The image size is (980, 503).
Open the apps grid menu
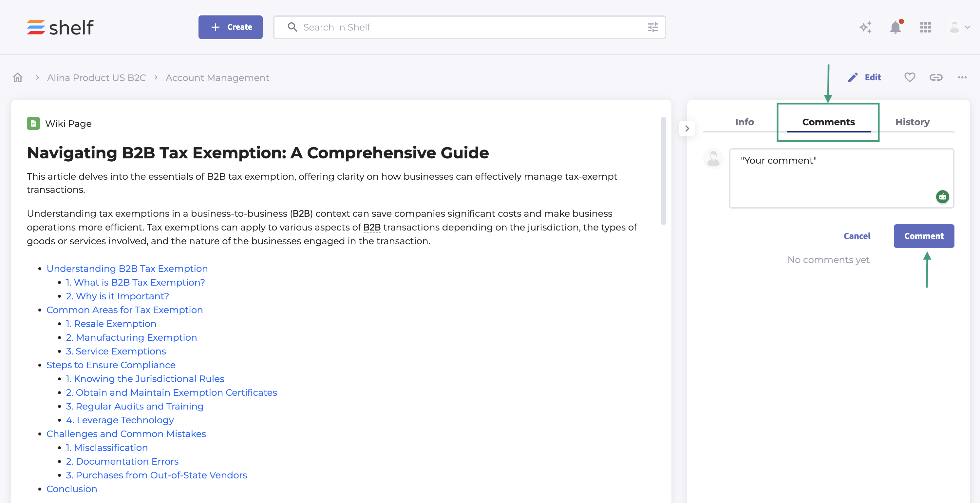pyautogui.click(x=925, y=27)
